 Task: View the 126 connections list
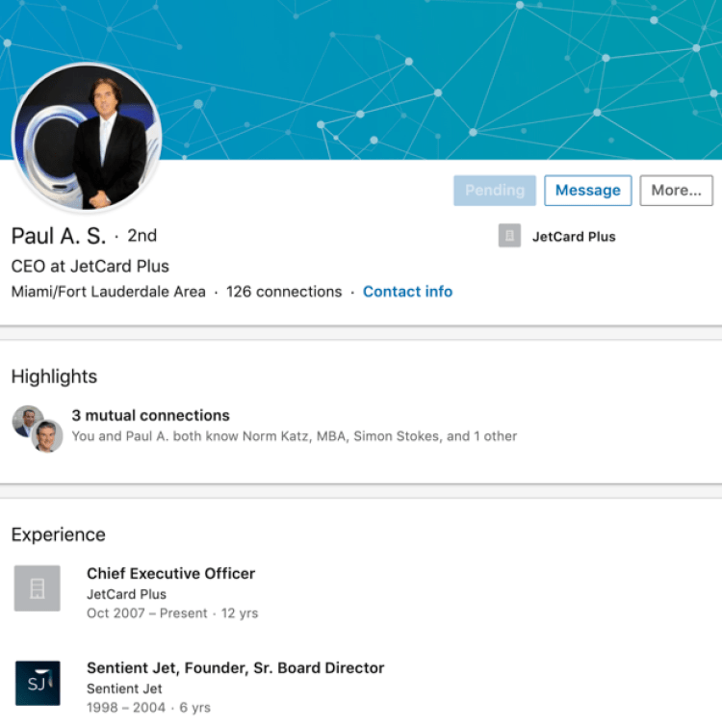[284, 292]
